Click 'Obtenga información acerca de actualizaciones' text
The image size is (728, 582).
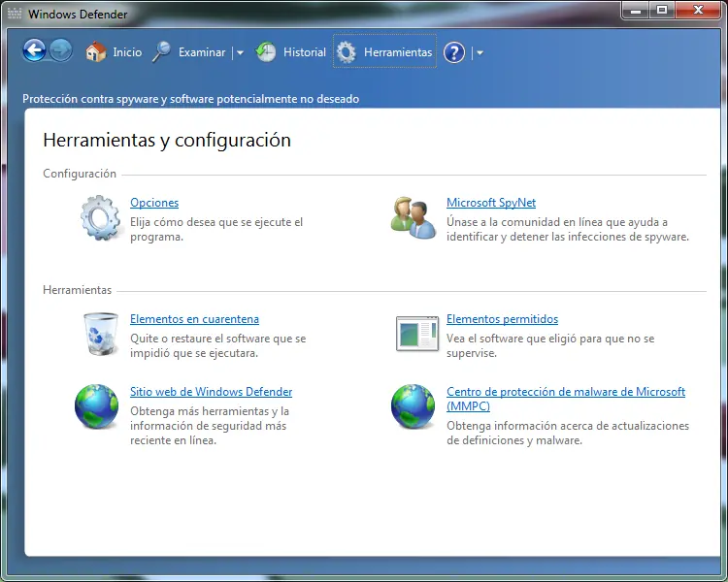(568, 433)
